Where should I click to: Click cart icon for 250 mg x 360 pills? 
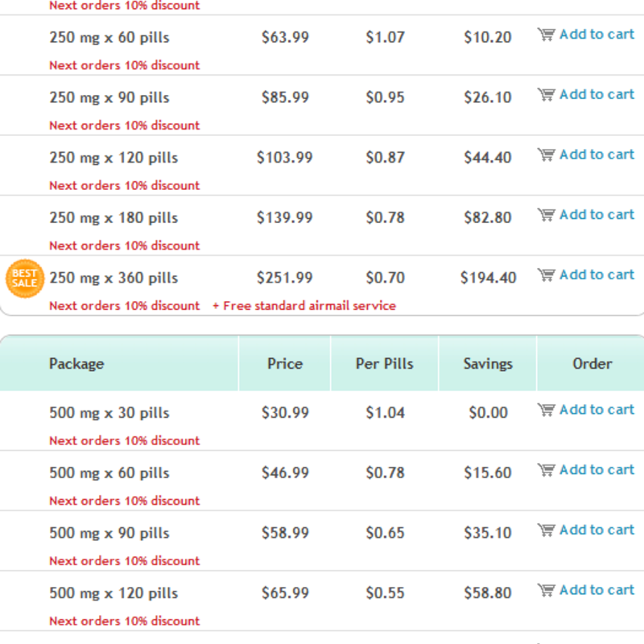(546, 275)
